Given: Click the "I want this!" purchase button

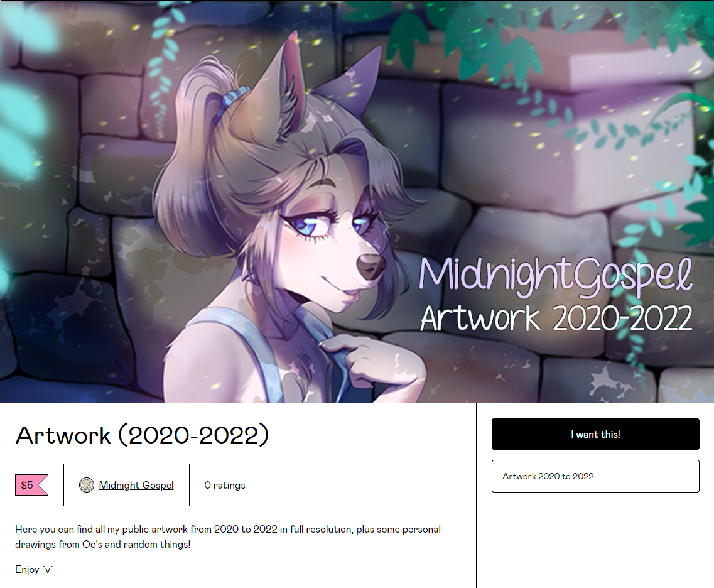Looking at the screenshot, I should (595, 434).
